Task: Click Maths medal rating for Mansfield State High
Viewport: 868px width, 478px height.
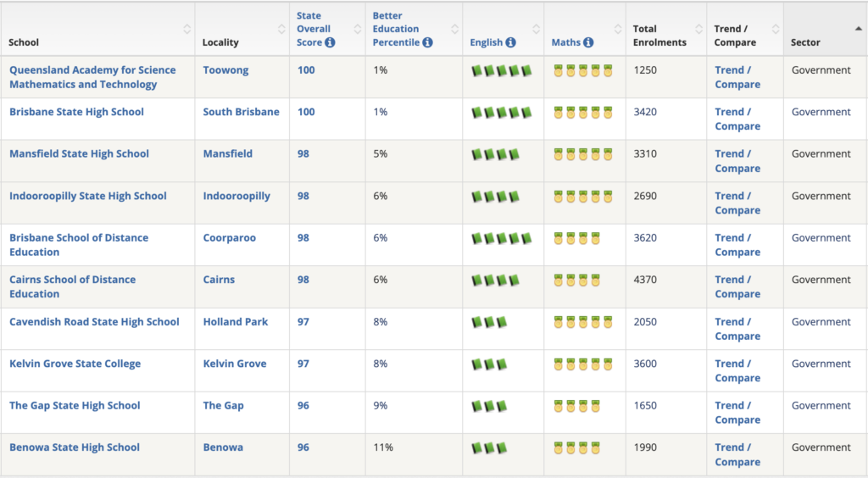Action: tap(583, 155)
